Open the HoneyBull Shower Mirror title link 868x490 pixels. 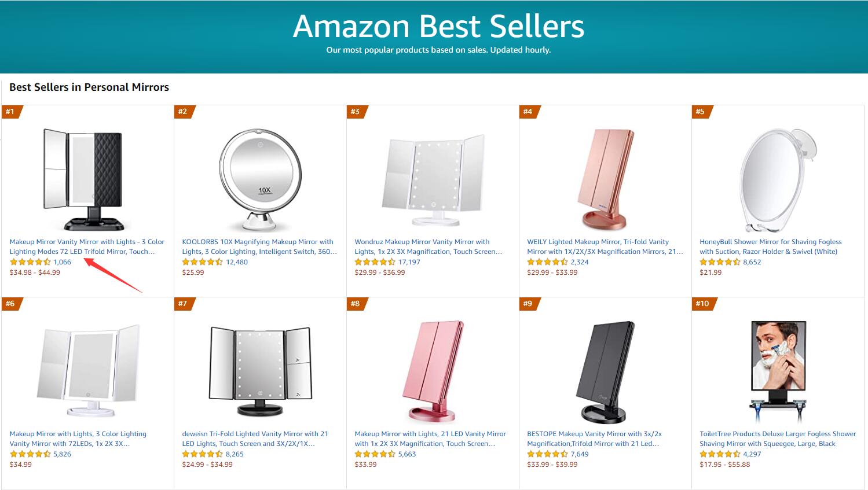[770, 246]
